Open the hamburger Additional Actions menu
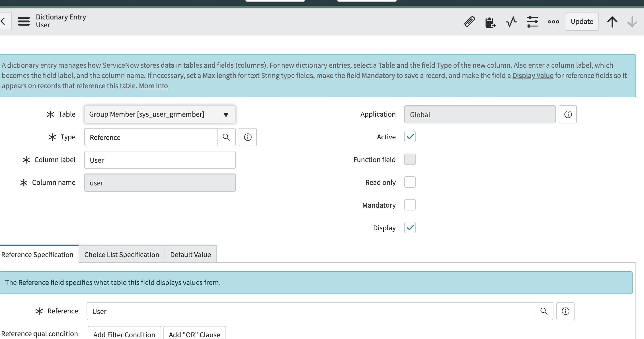The image size is (644, 339). (24, 21)
